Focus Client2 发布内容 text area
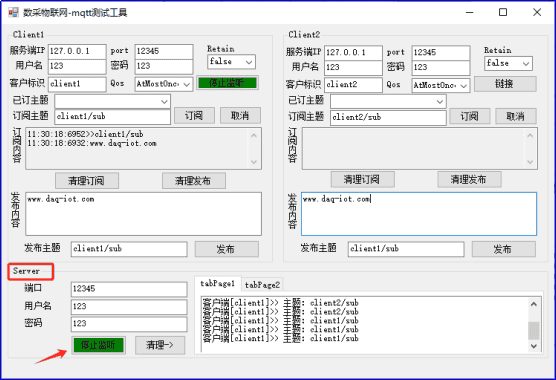The height and width of the screenshot is (380, 556). (x=419, y=214)
